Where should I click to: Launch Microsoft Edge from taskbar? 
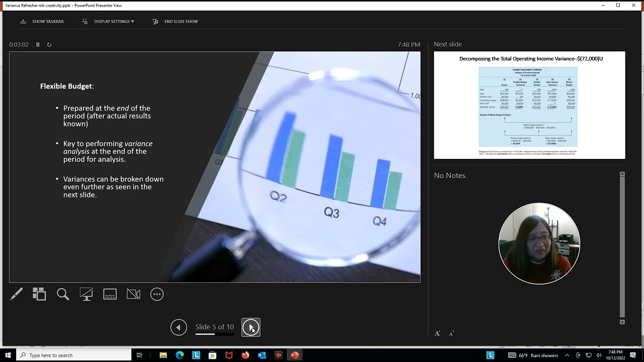pos(180,355)
